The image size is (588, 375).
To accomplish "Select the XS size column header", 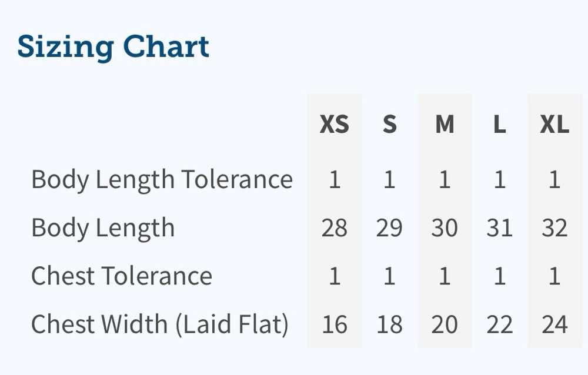I will tap(334, 125).
